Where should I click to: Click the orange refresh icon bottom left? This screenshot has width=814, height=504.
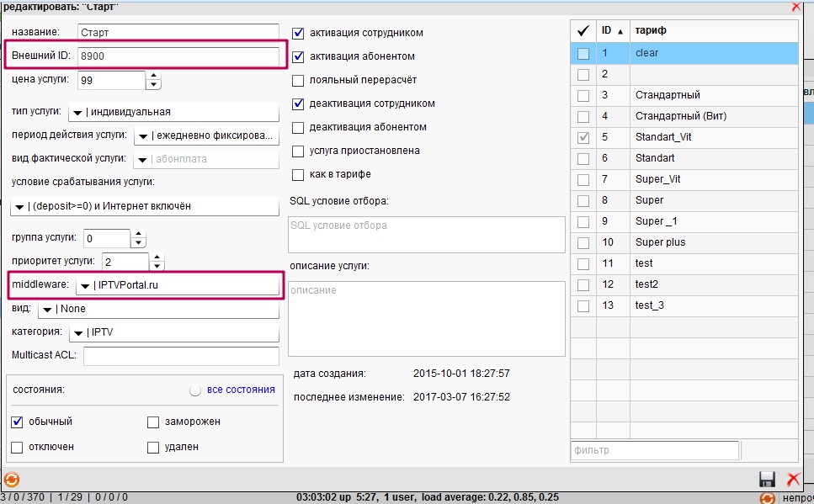click(11, 480)
